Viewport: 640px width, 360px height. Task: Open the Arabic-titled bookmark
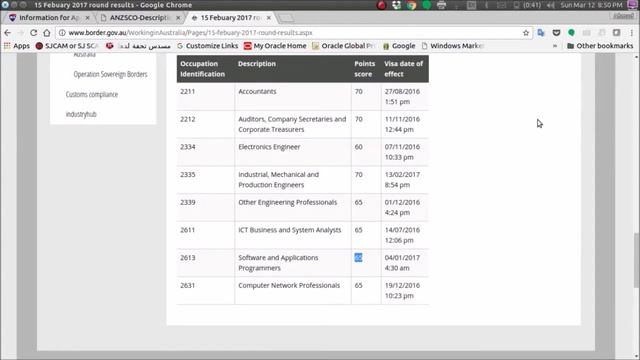(x=138, y=46)
